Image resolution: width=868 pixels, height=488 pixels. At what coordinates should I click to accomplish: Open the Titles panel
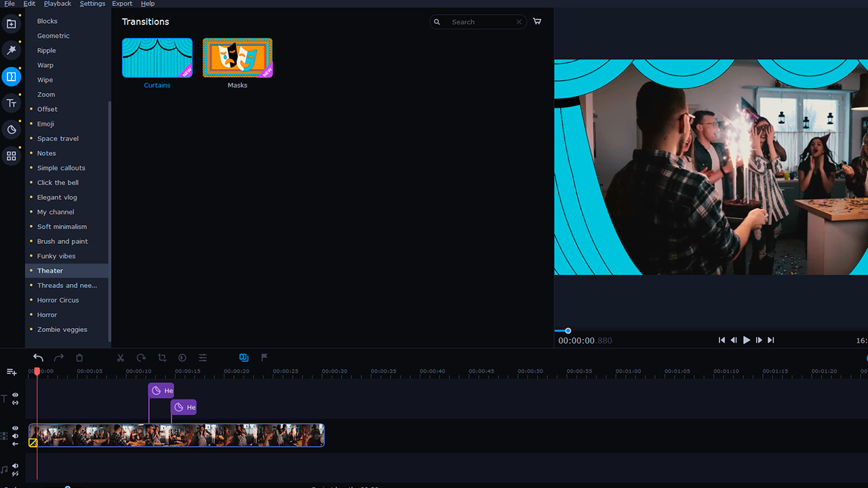tap(11, 103)
